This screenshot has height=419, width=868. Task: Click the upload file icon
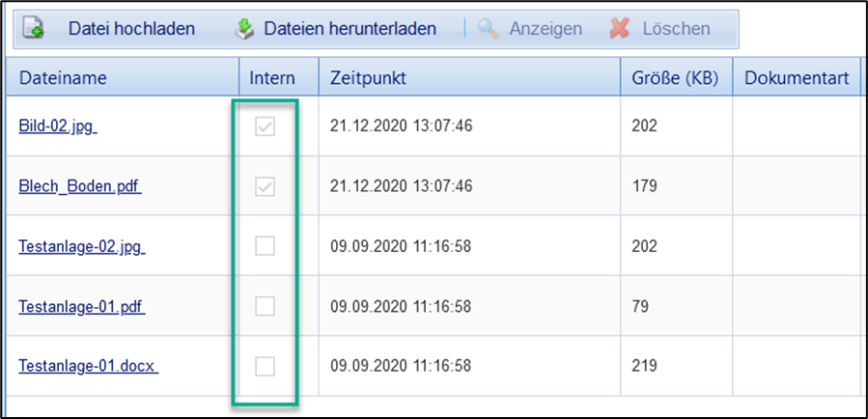33,29
